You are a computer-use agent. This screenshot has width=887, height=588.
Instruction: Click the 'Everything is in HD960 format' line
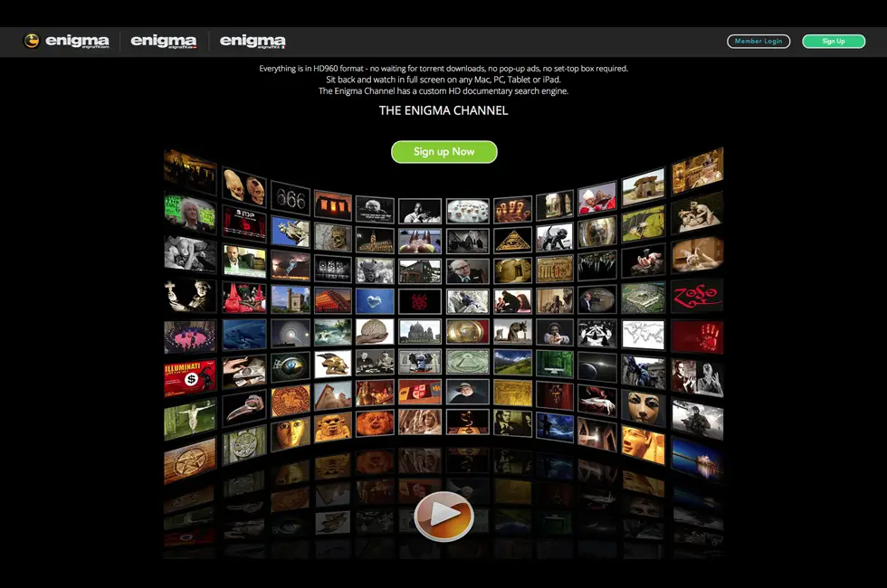[x=443, y=69]
